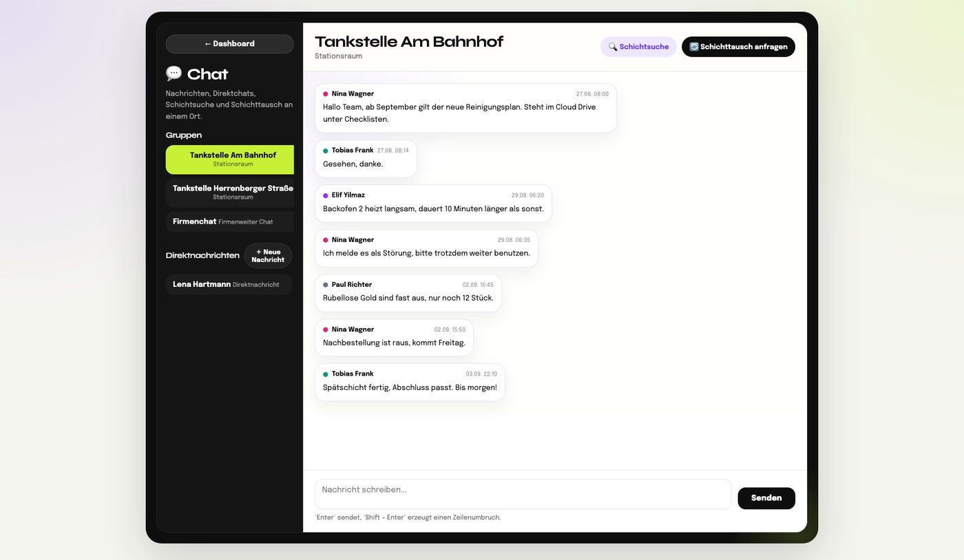The height and width of the screenshot is (560, 964).
Task: Click the swap icon in Schichttausch anfragen
Action: point(694,47)
